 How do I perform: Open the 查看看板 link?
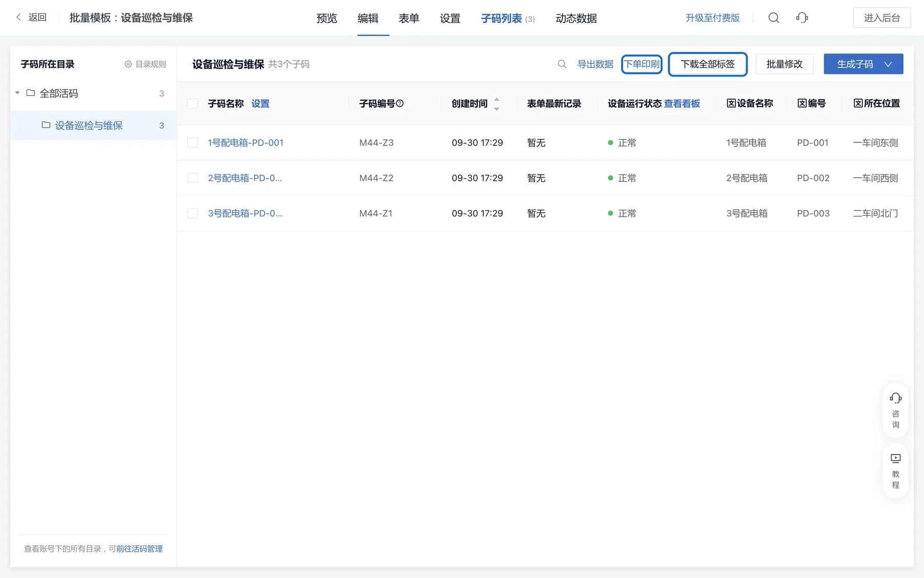[x=682, y=103]
